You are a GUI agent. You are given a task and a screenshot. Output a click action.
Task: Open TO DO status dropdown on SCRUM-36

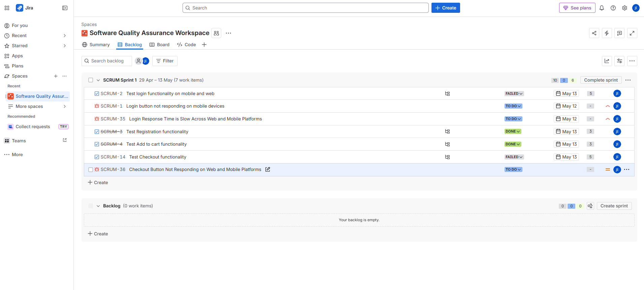513,170
